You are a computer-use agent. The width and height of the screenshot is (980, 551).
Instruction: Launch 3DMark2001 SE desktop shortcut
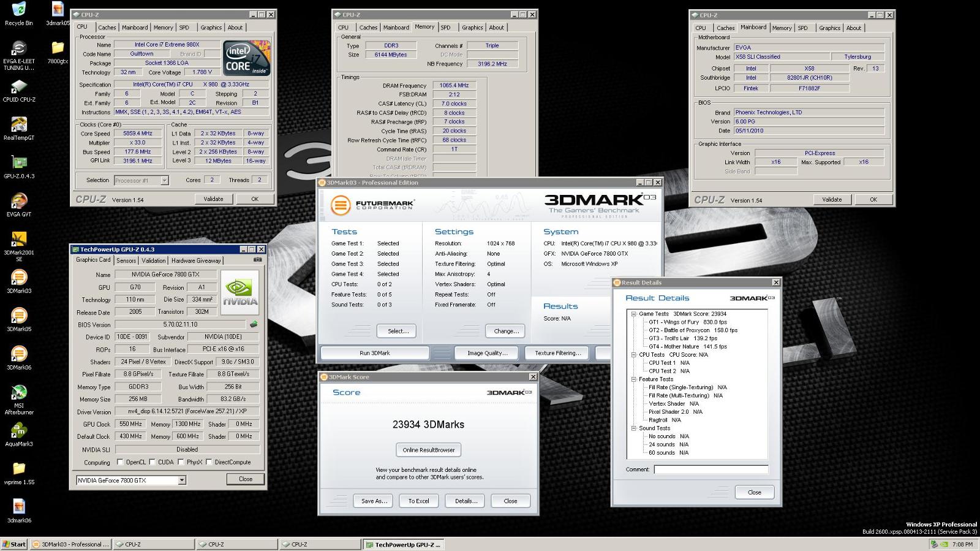(19, 246)
